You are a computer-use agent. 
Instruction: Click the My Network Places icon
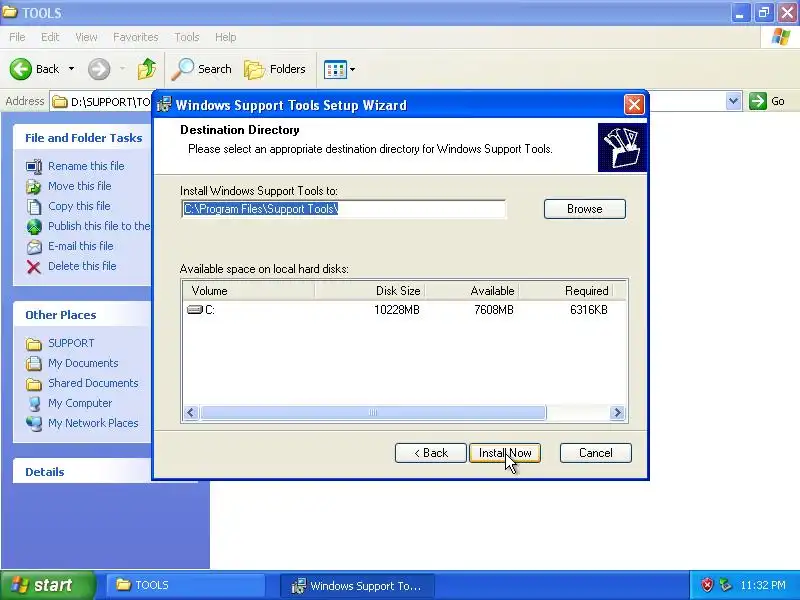click(x=34, y=423)
